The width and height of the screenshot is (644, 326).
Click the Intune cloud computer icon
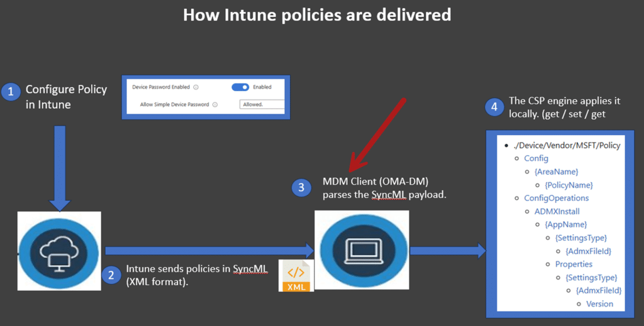coord(59,250)
